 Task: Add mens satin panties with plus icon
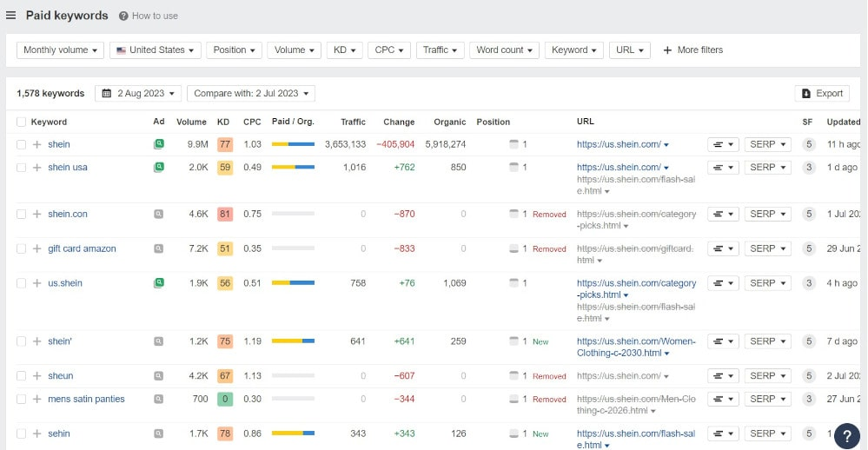[x=37, y=399]
